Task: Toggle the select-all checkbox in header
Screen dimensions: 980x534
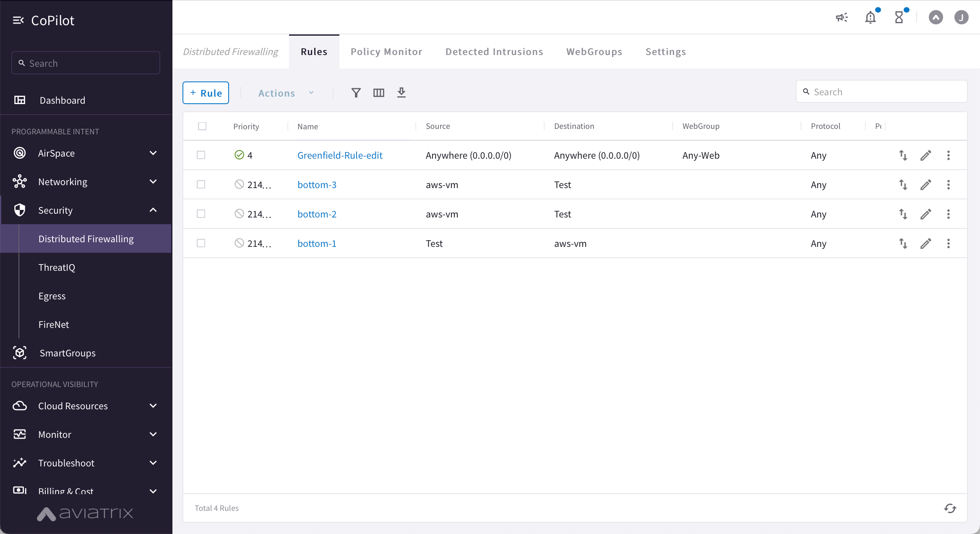Action: point(202,126)
